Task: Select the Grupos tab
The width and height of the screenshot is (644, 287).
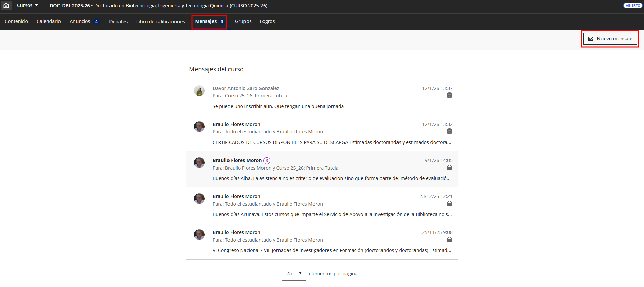Action: click(243, 21)
